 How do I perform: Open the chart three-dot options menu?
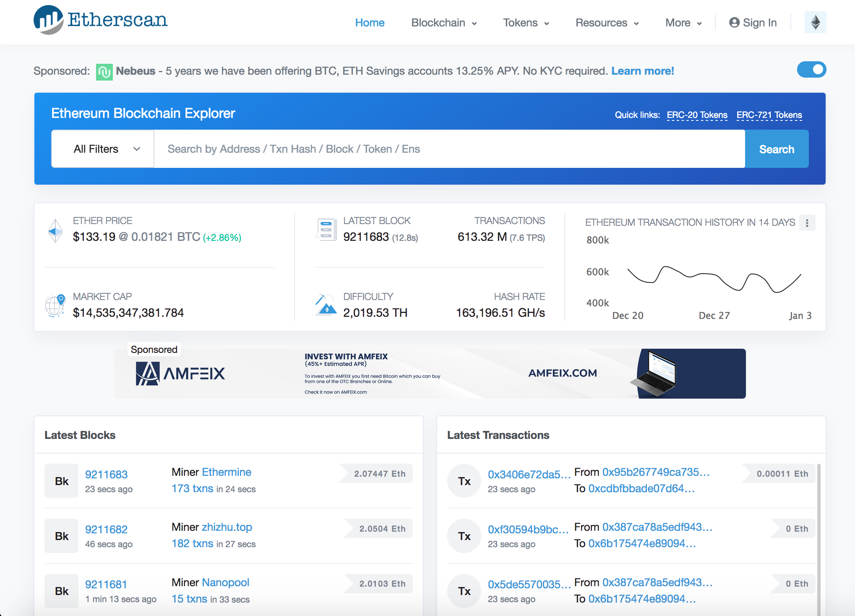pyautogui.click(x=807, y=223)
